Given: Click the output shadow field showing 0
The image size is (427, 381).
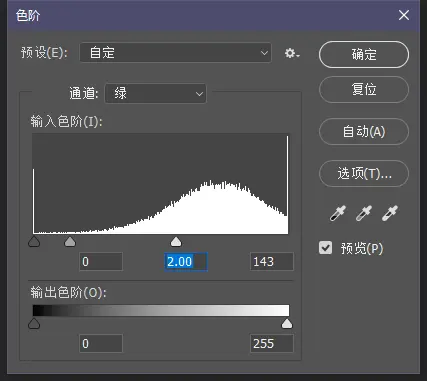Looking at the screenshot, I should pos(101,343).
